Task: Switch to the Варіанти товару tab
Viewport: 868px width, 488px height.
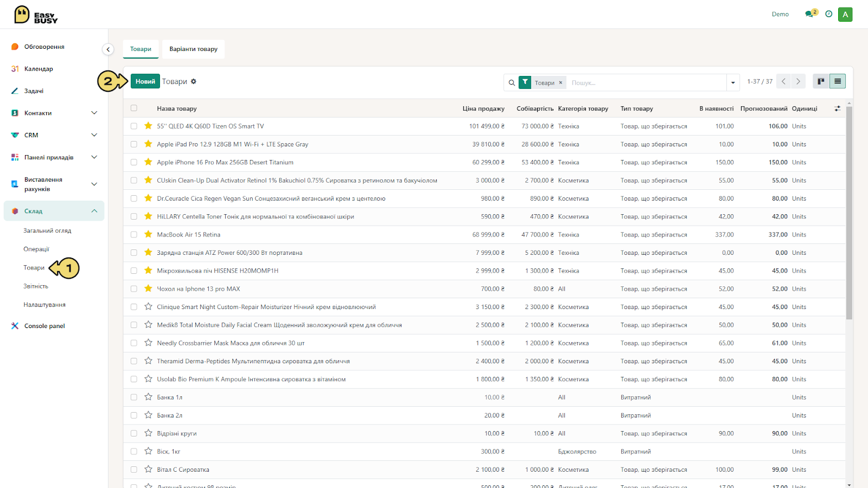Action: click(193, 49)
